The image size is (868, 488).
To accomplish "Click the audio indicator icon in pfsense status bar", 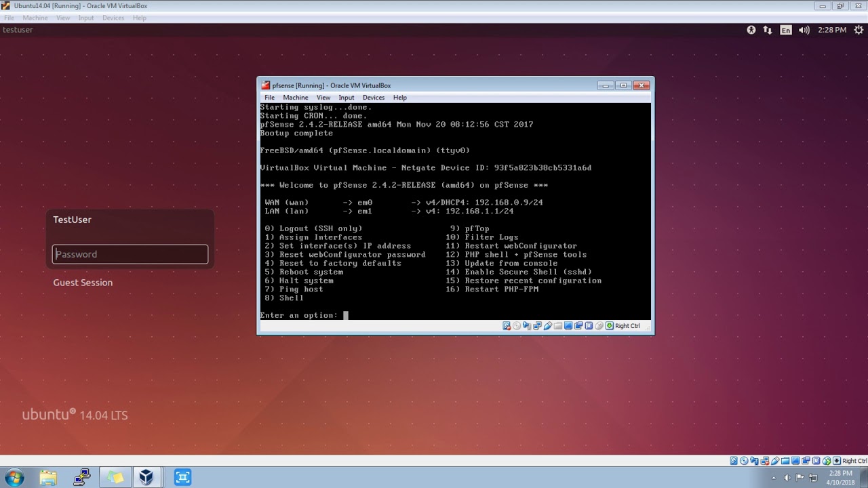I will (x=527, y=326).
